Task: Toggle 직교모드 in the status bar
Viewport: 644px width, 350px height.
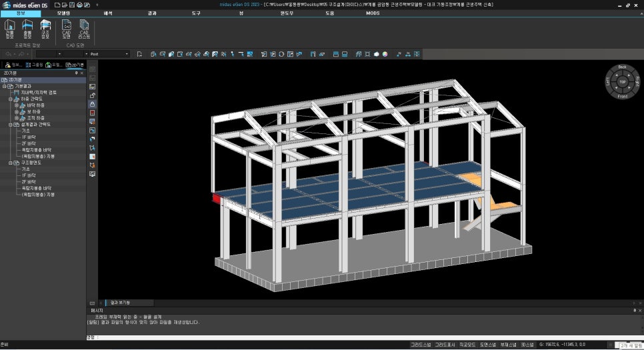Action: tap(467, 345)
